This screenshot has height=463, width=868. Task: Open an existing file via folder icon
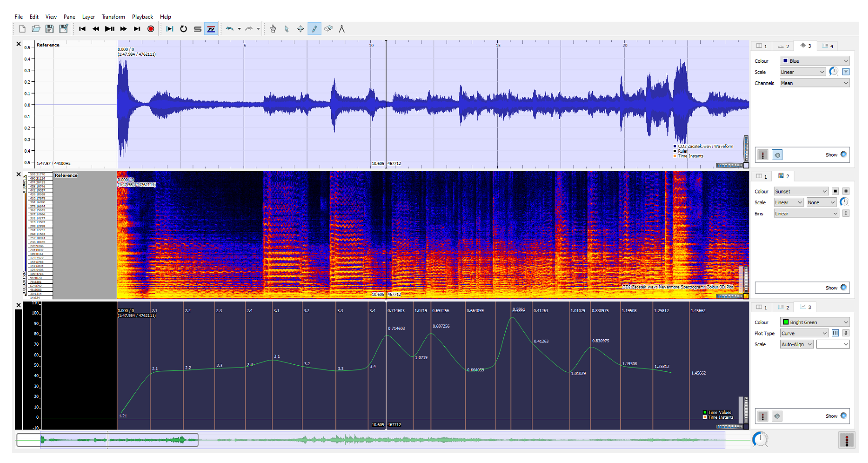(36, 29)
